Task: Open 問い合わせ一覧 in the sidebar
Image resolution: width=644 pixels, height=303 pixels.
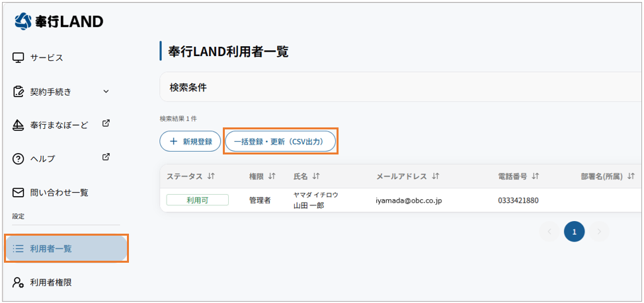Action: click(59, 193)
